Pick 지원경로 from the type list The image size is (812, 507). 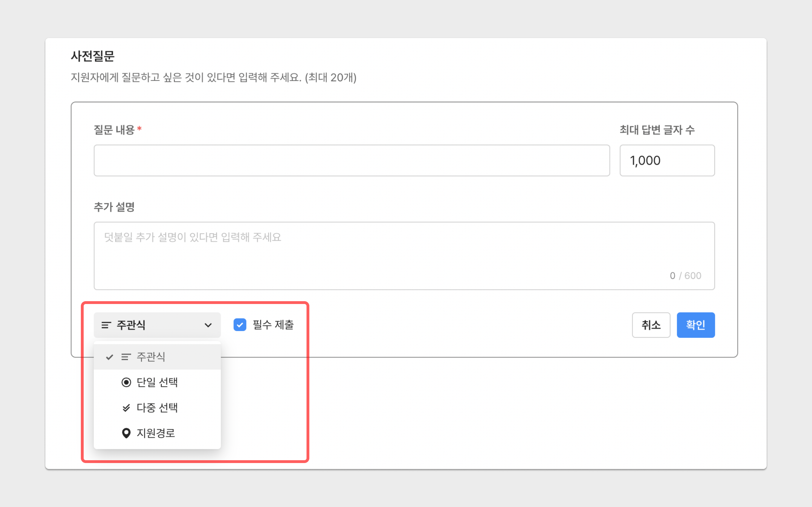point(156,433)
